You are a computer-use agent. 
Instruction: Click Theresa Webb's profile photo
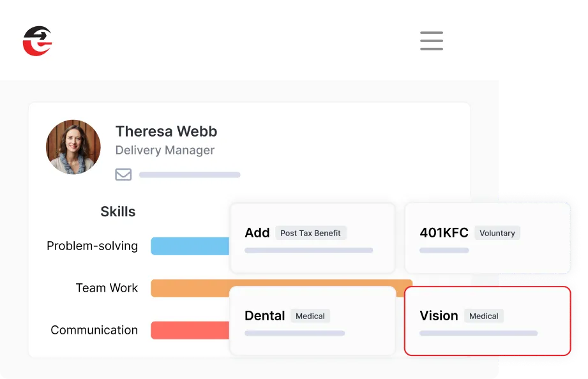[73, 147]
